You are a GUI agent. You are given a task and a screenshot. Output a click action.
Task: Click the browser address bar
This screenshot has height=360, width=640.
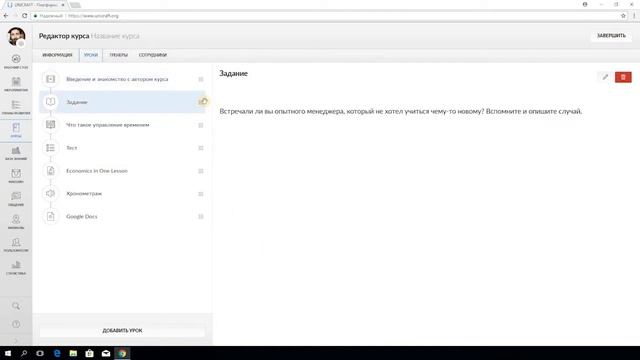click(327, 16)
